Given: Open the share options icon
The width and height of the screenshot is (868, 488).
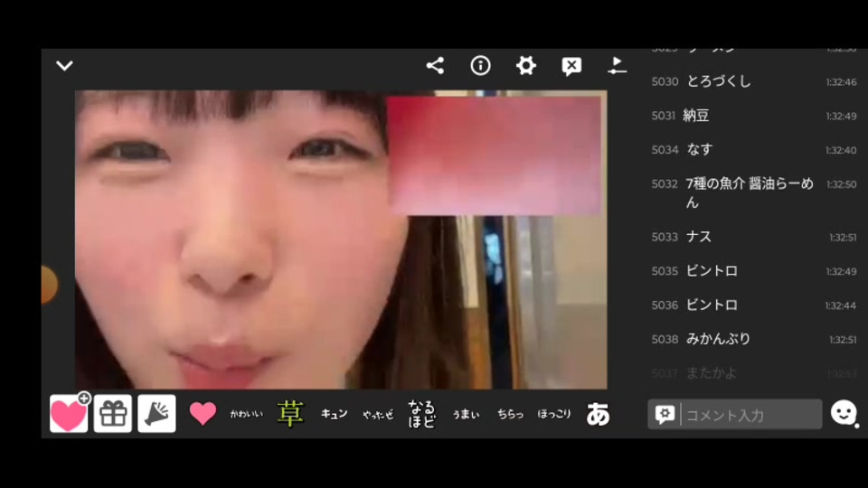Looking at the screenshot, I should coord(435,66).
